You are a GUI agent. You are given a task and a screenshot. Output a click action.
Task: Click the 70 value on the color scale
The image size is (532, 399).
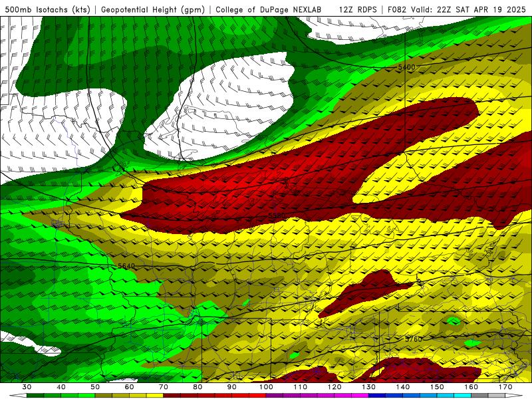click(x=164, y=387)
